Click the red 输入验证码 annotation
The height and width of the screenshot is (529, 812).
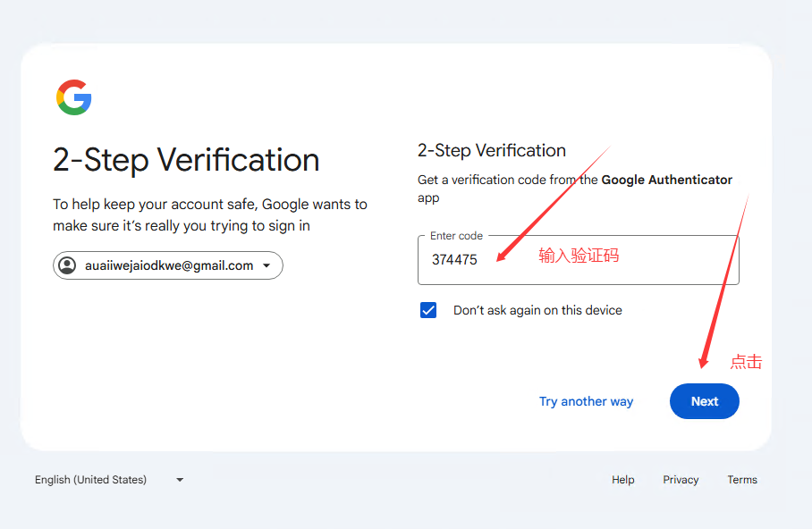[x=579, y=256]
